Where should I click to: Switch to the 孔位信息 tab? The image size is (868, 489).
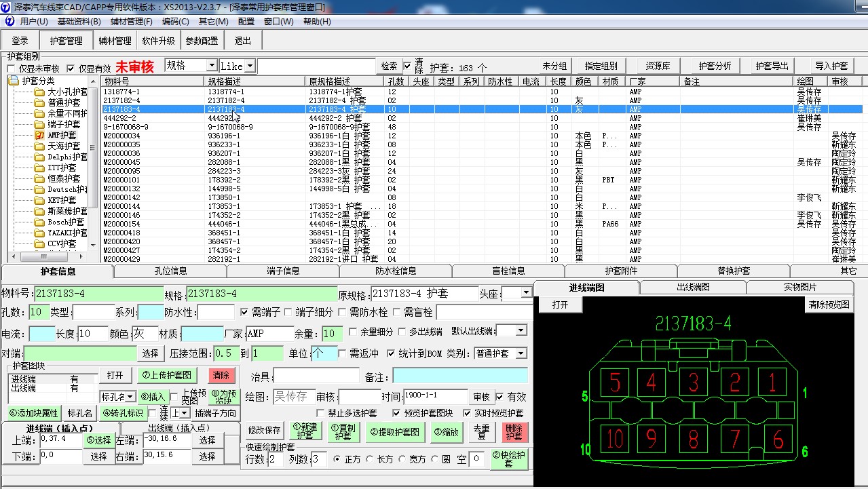170,271
